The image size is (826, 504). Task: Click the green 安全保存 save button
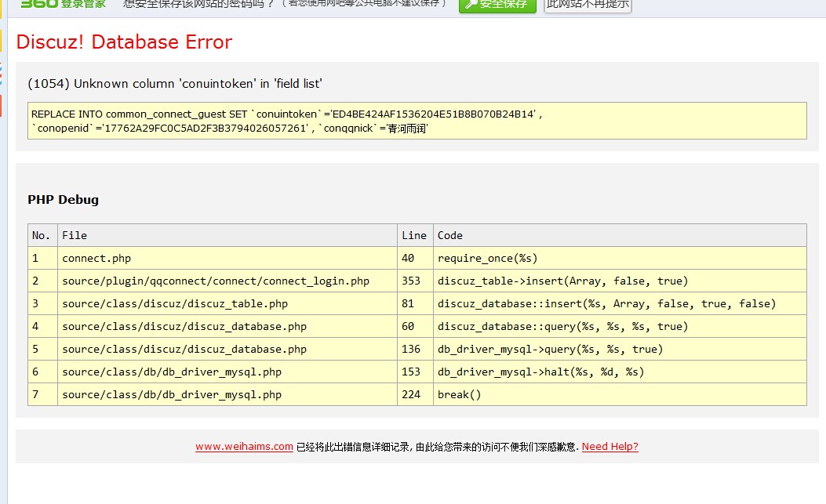(x=497, y=5)
